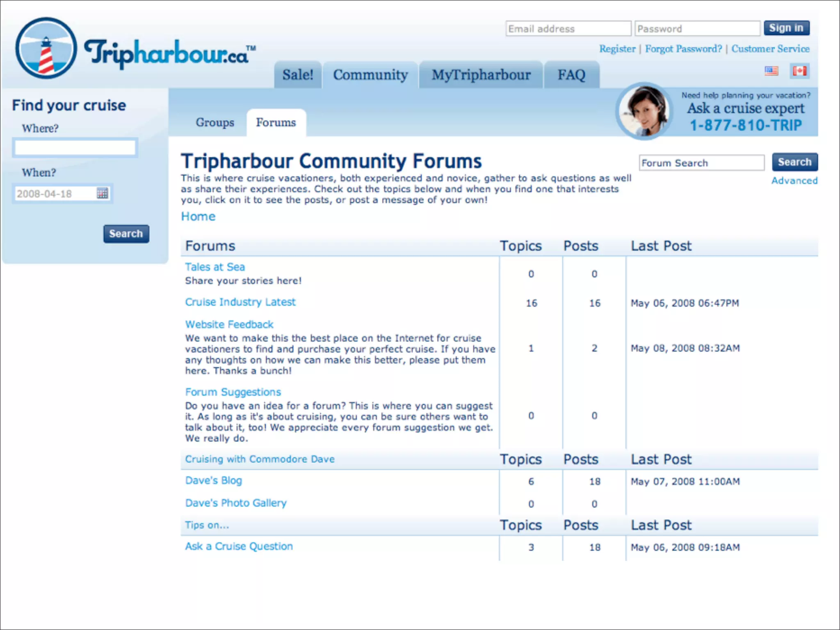
Task: Click the Find your cruise Search button
Action: click(x=126, y=234)
